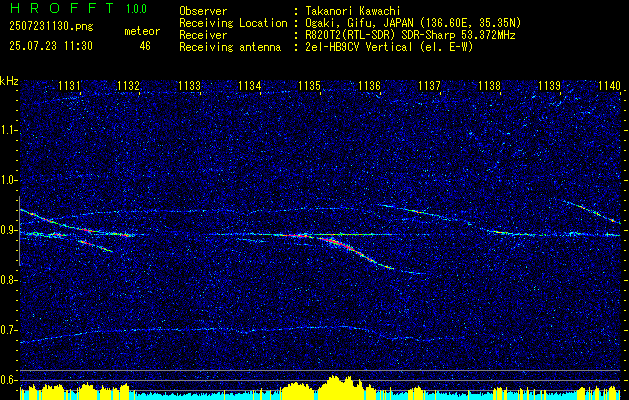Click the Receiver label
Screen dimensions: 629x400
203,35
